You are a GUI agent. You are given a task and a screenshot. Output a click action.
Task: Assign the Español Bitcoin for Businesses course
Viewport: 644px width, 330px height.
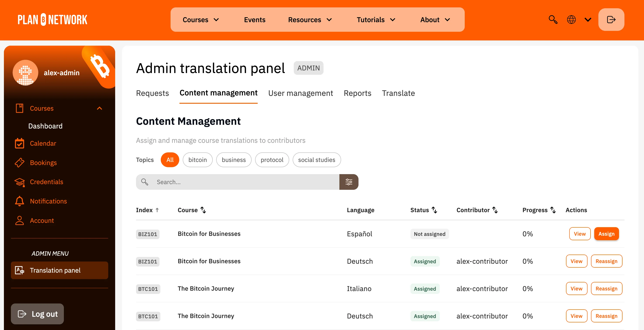(x=606, y=234)
